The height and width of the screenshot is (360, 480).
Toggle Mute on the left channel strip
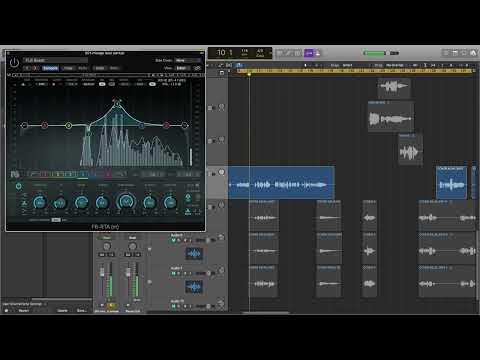(102, 305)
